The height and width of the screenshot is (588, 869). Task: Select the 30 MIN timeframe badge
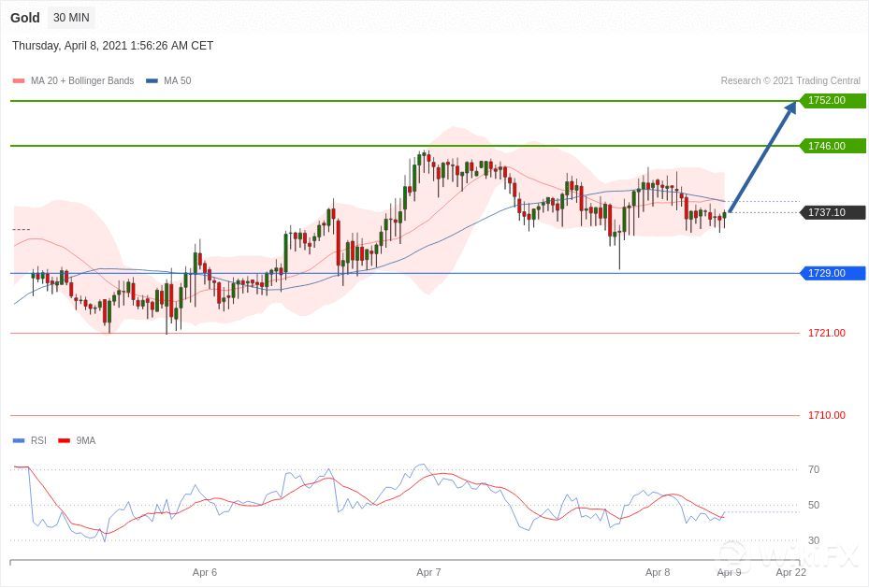coord(71,18)
